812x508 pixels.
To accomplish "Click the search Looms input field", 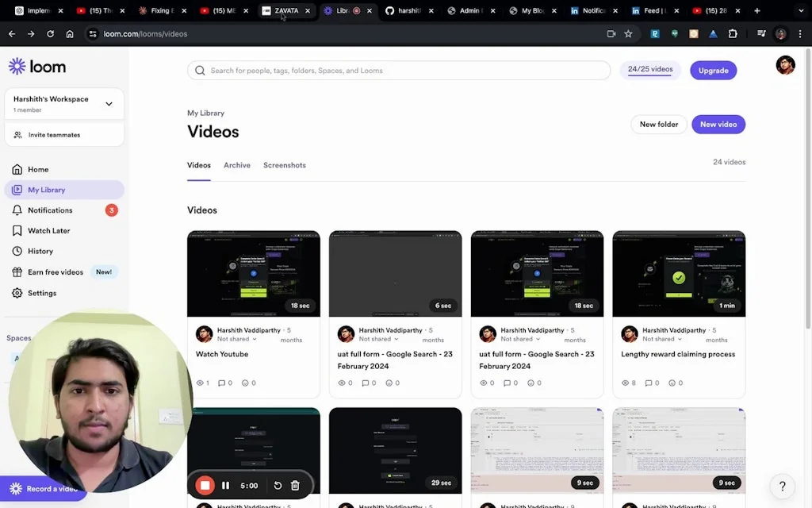I will click(x=398, y=70).
